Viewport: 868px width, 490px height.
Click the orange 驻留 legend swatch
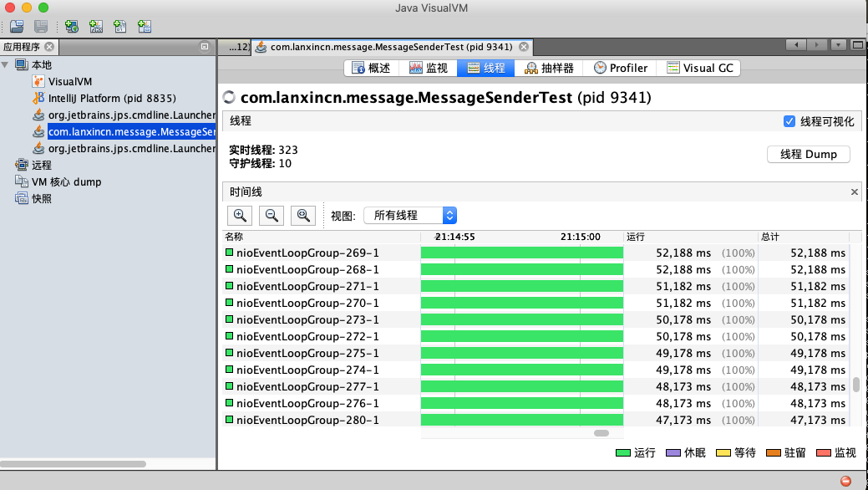[x=773, y=453]
